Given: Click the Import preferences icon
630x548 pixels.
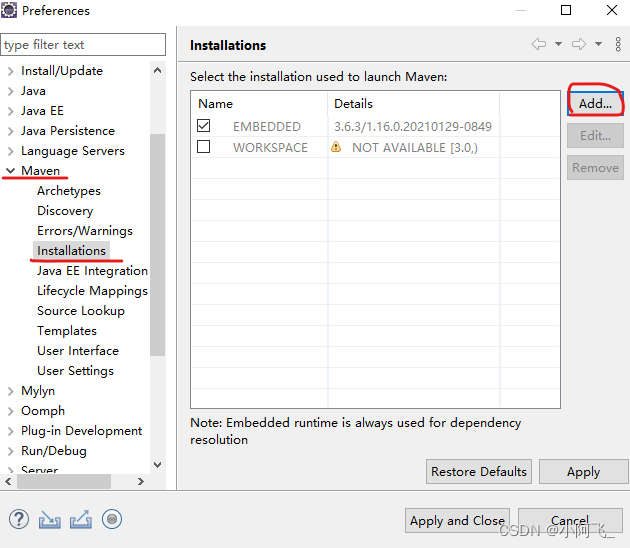Looking at the screenshot, I should 49,519.
